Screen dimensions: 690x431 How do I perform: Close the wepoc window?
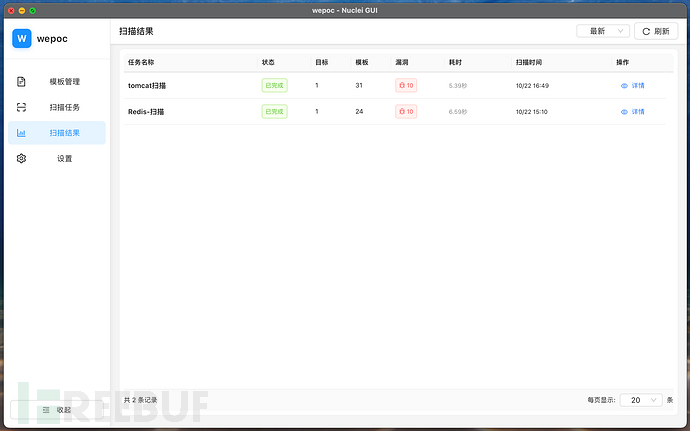click(11, 11)
